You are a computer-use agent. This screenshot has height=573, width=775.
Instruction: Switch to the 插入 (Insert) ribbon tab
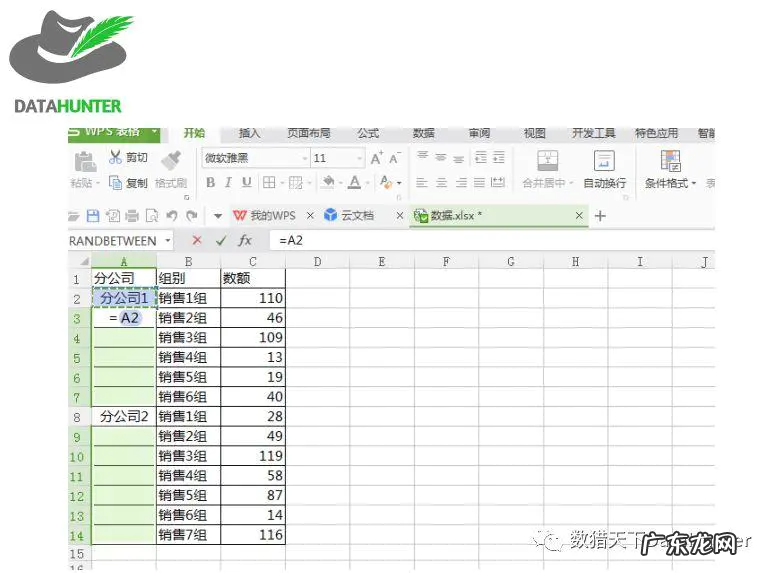249,133
